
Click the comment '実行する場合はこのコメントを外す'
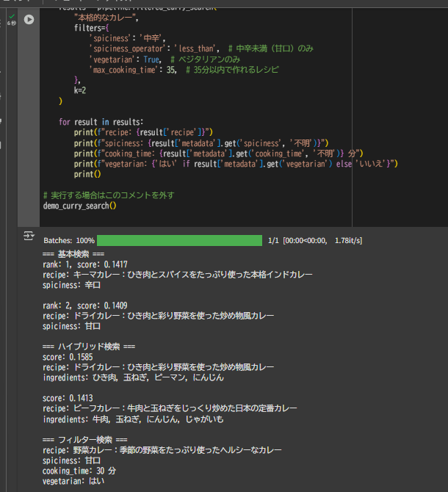point(109,195)
